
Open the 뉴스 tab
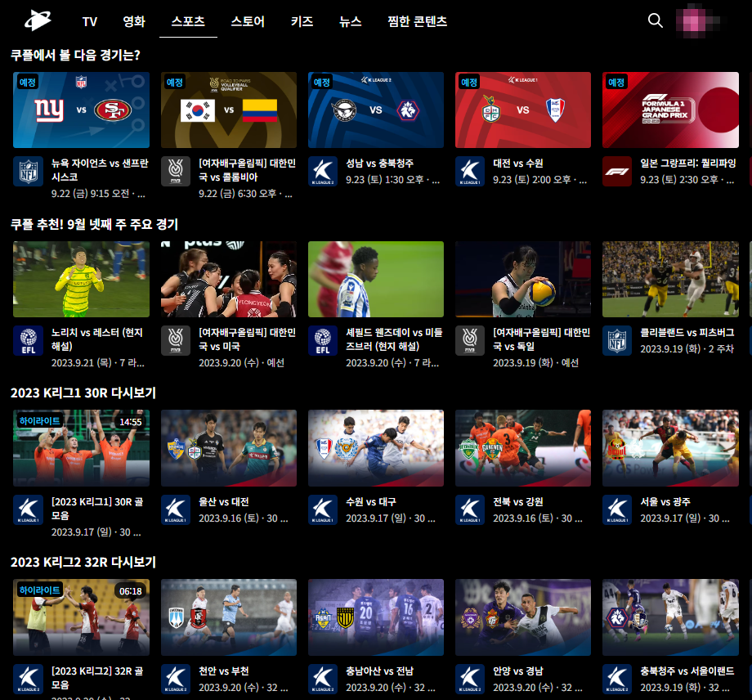(350, 21)
